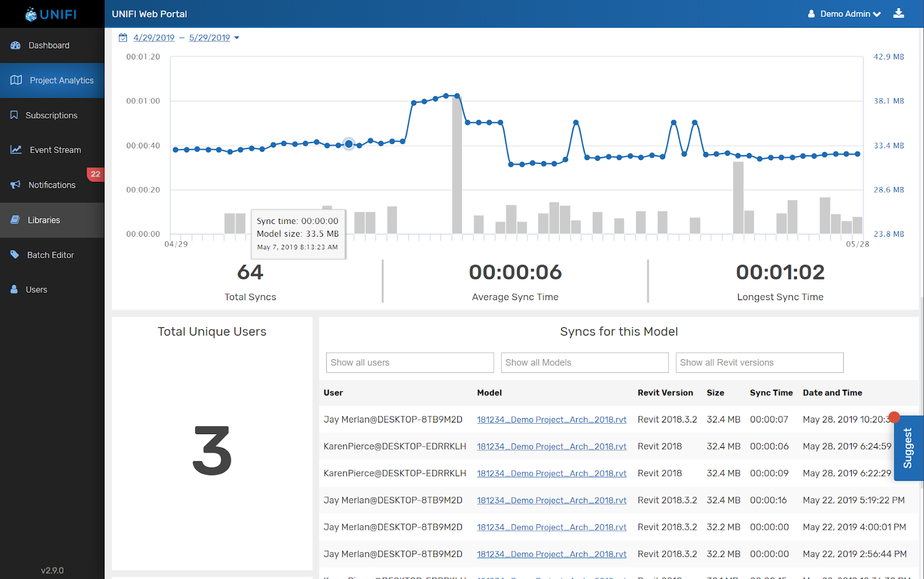Click the Size column header
The height and width of the screenshot is (579, 924).
[x=716, y=393]
